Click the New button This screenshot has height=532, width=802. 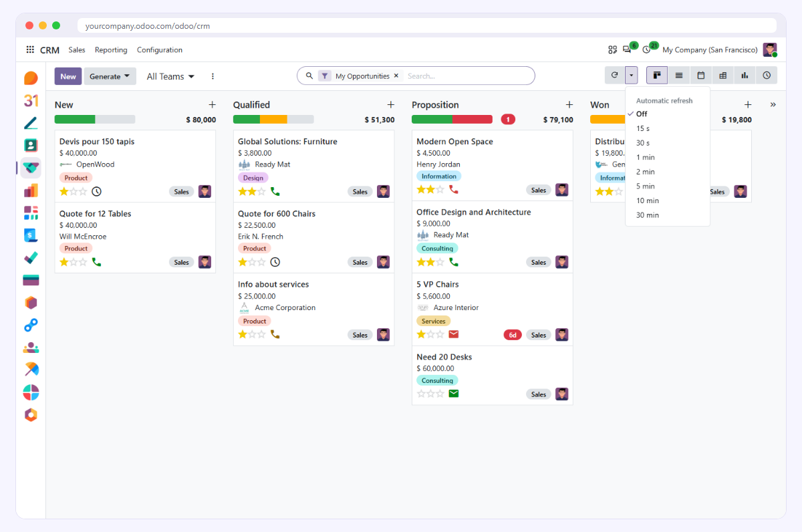point(68,76)
